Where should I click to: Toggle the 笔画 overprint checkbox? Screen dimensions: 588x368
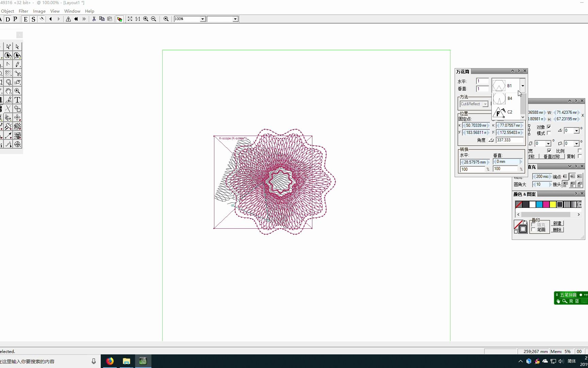click(x=533, y=230)
